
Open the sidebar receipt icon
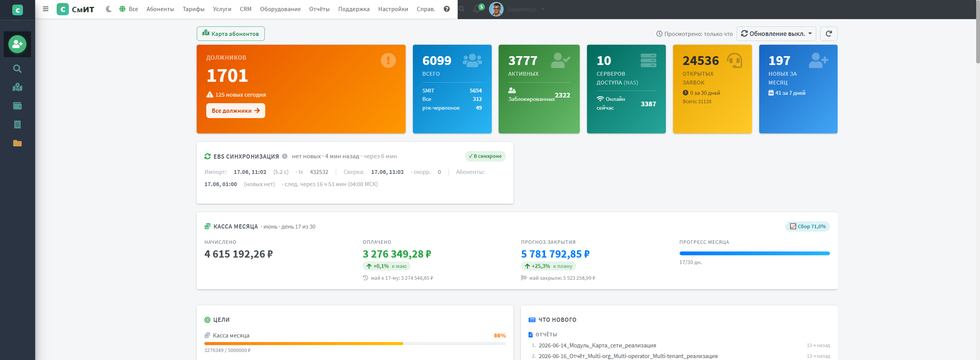[x=17, y=125]
